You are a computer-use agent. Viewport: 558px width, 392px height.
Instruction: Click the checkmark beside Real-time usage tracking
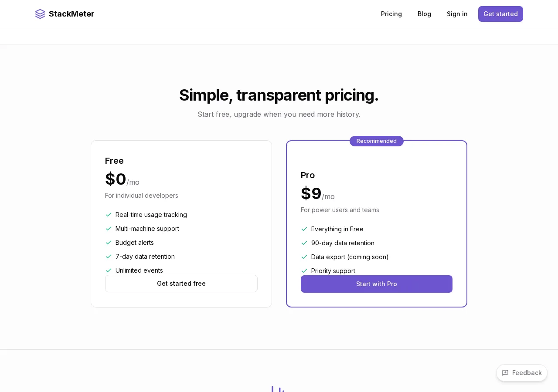click(x=109, y=215)
